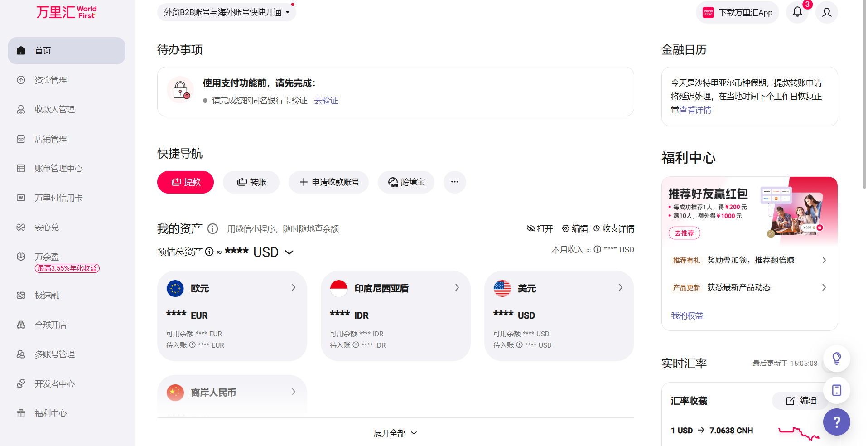Open 店铺管理 in the sidebar

click(67, 139)
